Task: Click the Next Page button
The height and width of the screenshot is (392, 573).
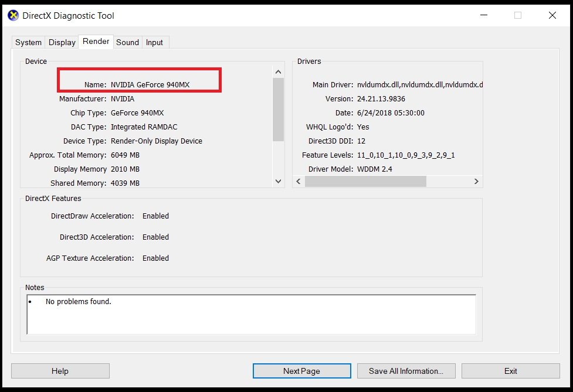Action: [302, 371]
